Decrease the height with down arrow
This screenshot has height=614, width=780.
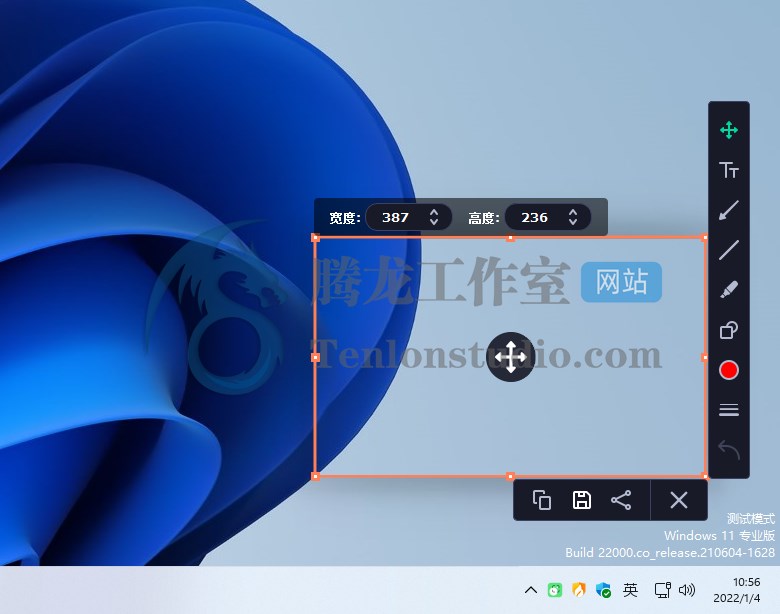click(573, 222)
